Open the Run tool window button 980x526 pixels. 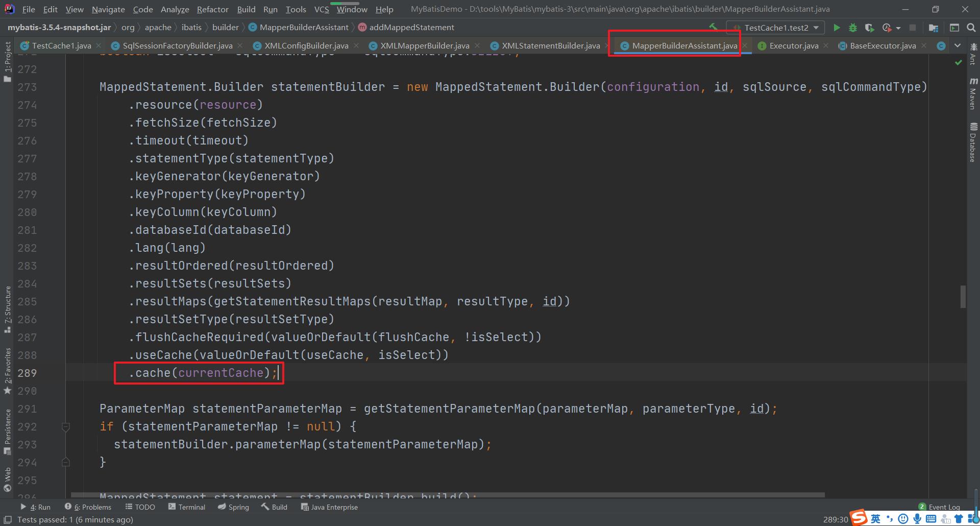[36, 507]
